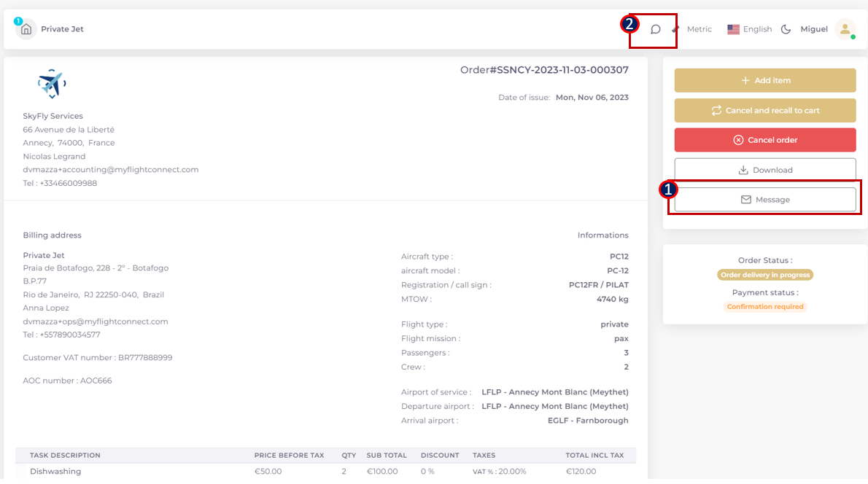This screenshot has width=868, height=484.
Task: Click the Confirmation required payment badge
Action: pos(764,307)
